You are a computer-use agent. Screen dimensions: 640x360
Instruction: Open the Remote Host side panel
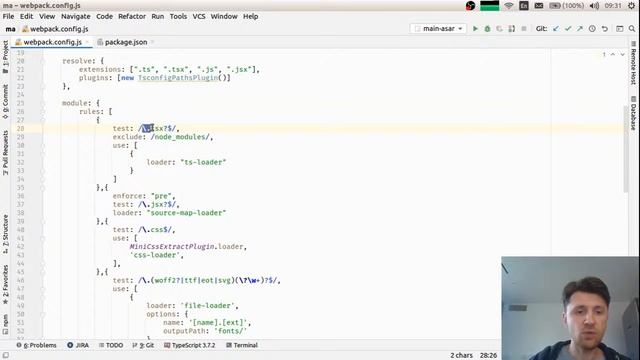tap(633, 63)
